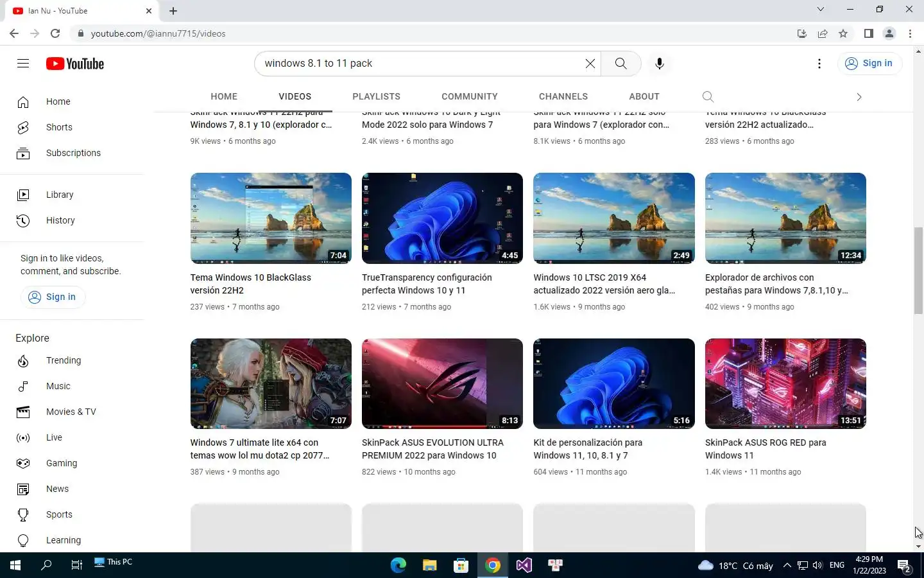
Task: Start voice search with the microphone icon
Action: [659, 63]
